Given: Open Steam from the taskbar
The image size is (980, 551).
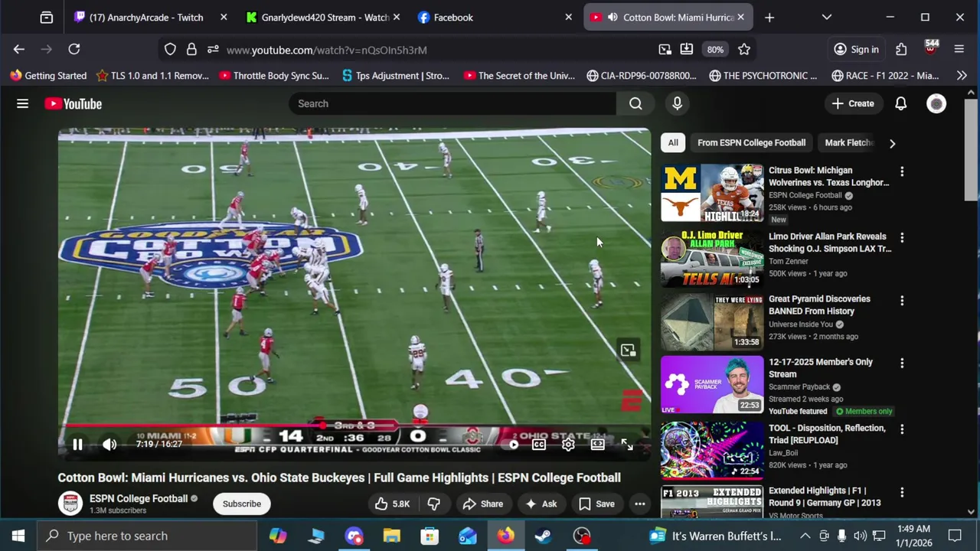Looking at the screenshot, I should 544,536.
